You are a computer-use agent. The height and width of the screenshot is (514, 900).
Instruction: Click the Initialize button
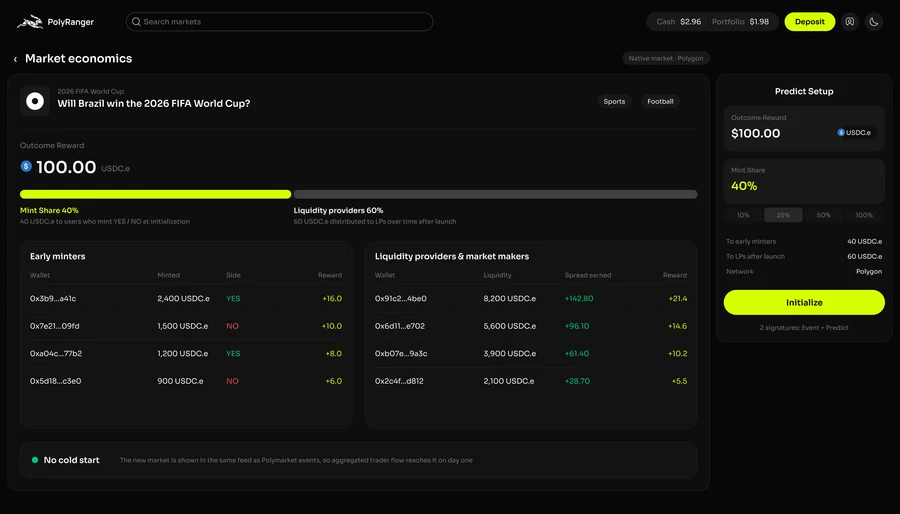coord(804,302)
